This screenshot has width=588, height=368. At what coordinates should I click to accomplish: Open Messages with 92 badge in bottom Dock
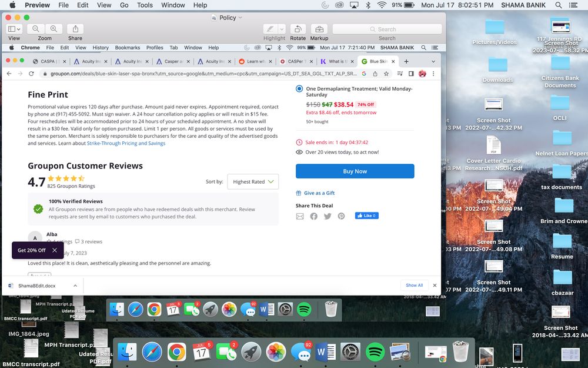click(301, 352)
